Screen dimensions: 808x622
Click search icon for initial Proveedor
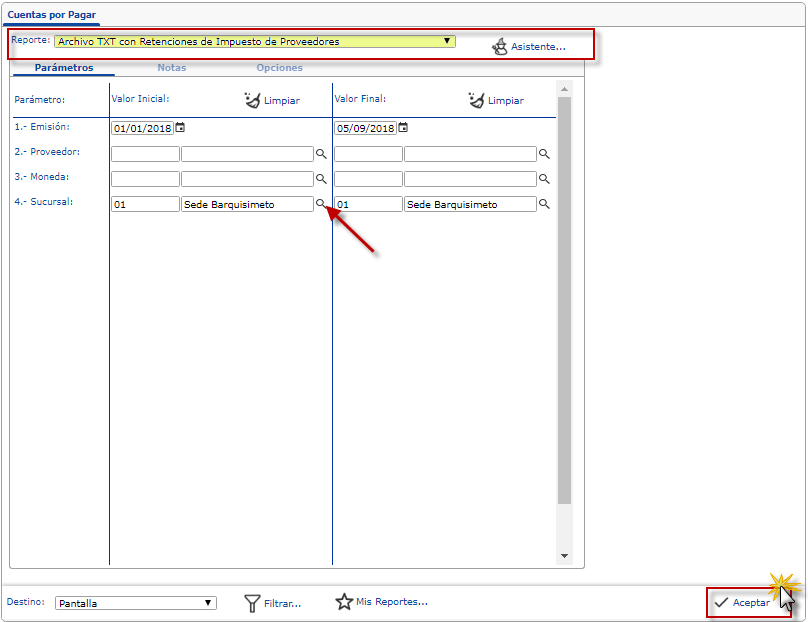[x=321, y=154]
